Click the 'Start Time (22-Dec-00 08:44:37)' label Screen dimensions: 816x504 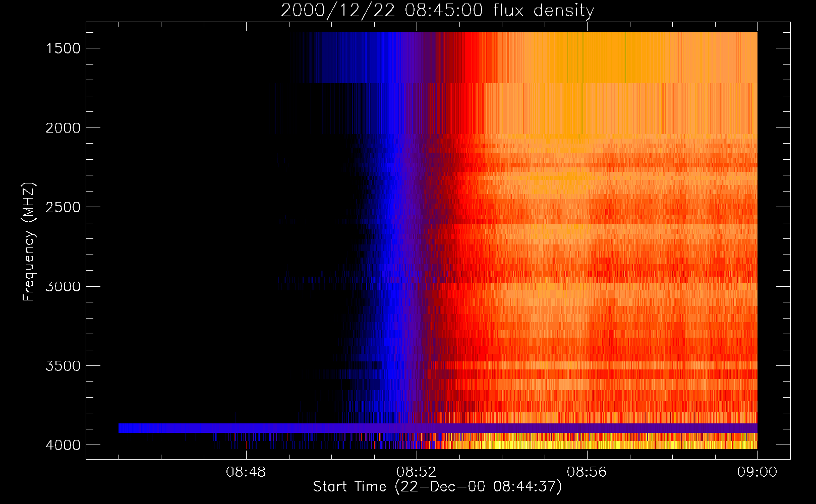[x=437, y=487]
